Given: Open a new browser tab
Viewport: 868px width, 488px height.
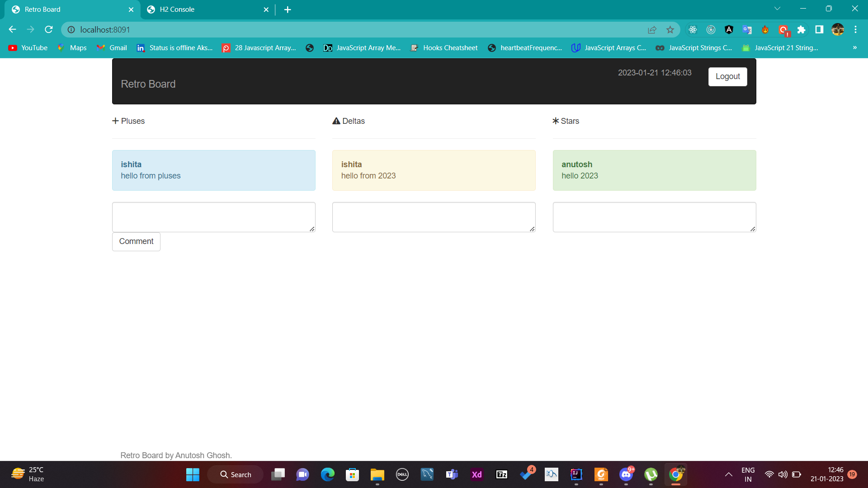Looking at the screenshot, I should coord(288,9).
